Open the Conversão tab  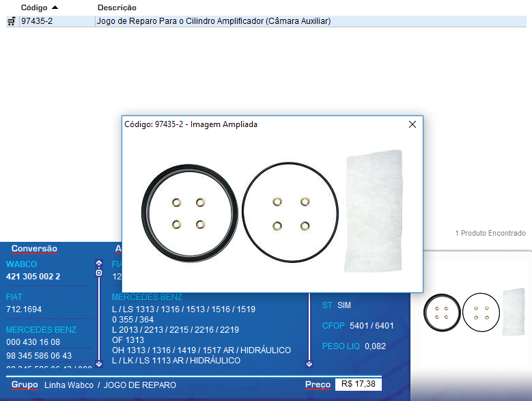(34, 249)
